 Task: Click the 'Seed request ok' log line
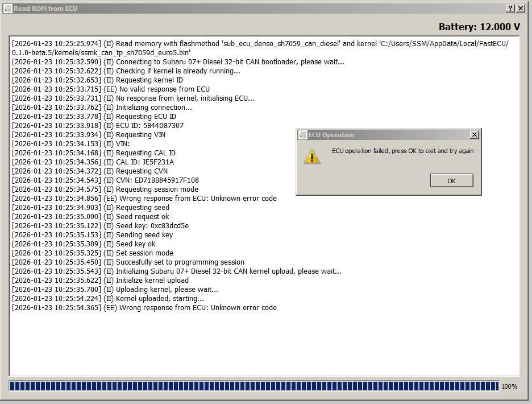[x=90, y=216]
